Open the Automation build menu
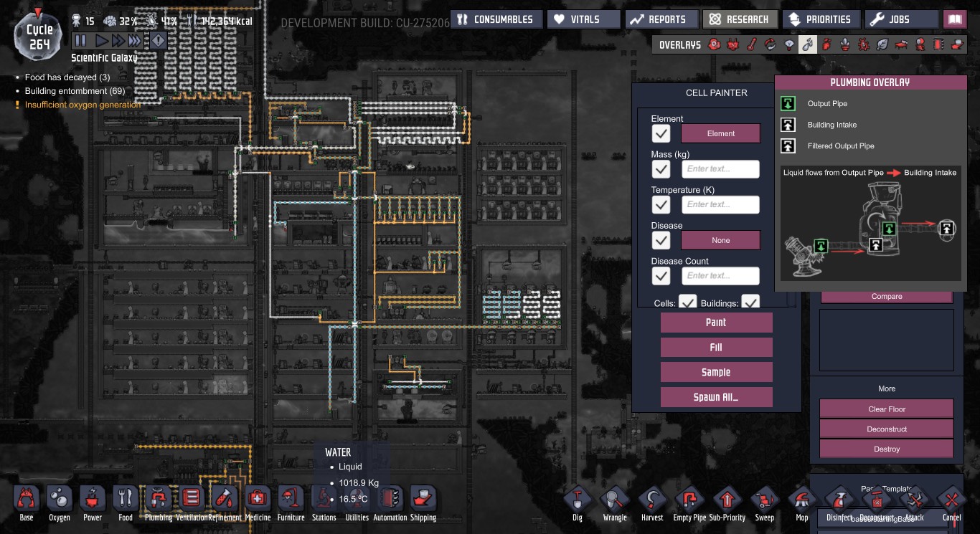This screenshot has height=534, width=980. point(390,503)
